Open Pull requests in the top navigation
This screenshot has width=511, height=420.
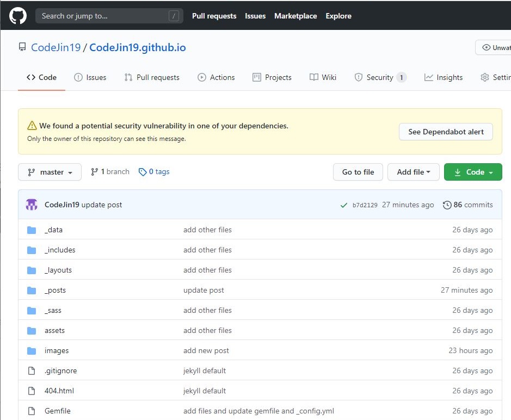point(214,16)
